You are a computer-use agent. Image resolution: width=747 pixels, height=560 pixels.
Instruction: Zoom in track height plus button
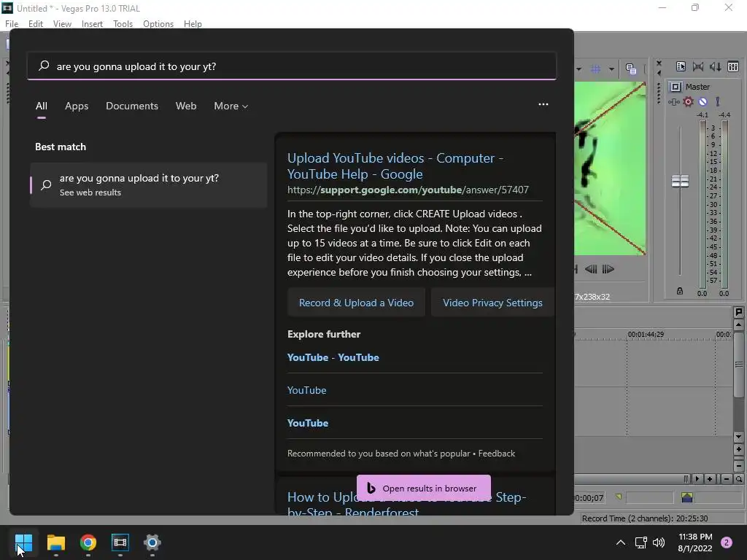(x=738, y=449)
